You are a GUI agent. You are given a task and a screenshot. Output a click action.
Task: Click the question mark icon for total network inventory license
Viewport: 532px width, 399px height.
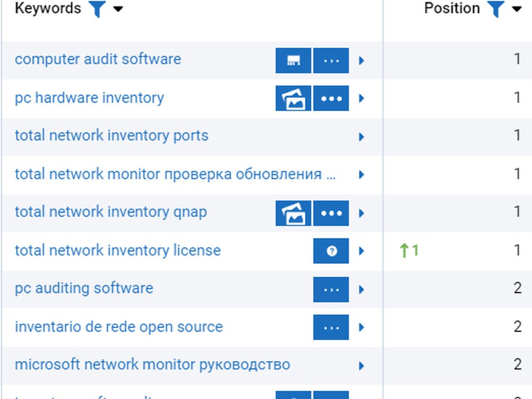331,252
